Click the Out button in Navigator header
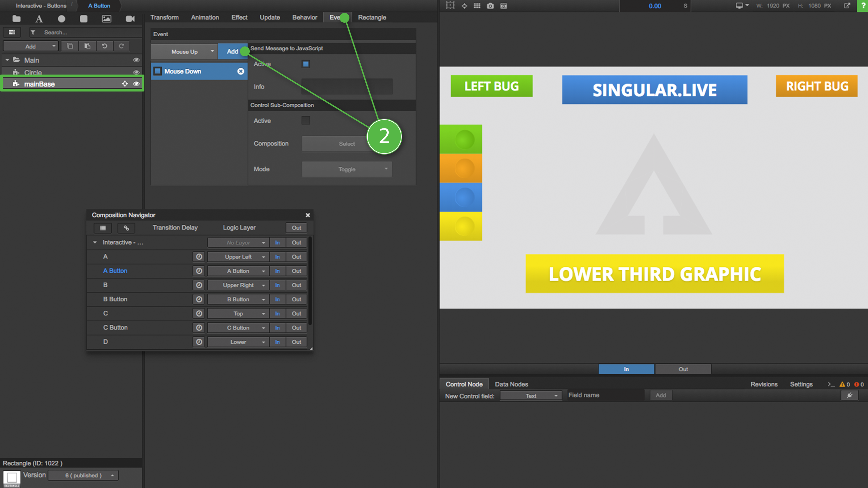868x488 pixels. click(296, 228)
